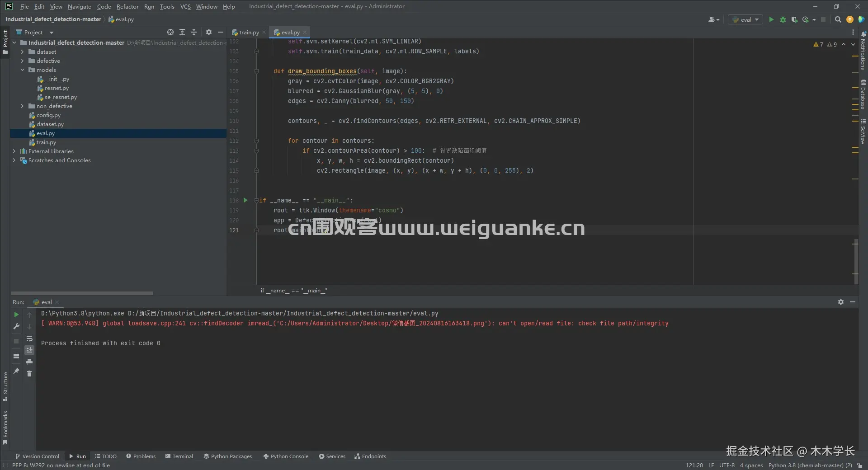Hide the Project tool window
The height and width of the screenshot is (470, 868).
220,32
